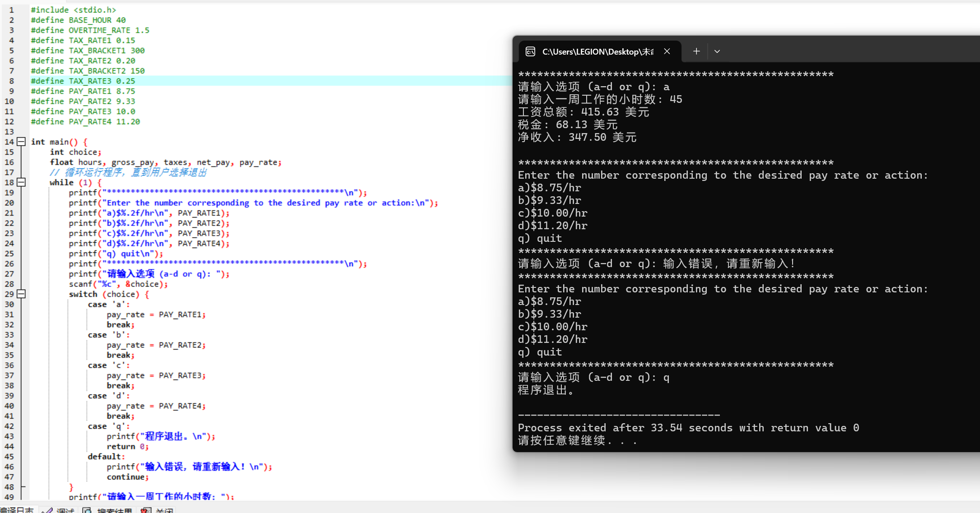
Task: Click the cmd icon on terminal tab
Action: coord(530,52)
